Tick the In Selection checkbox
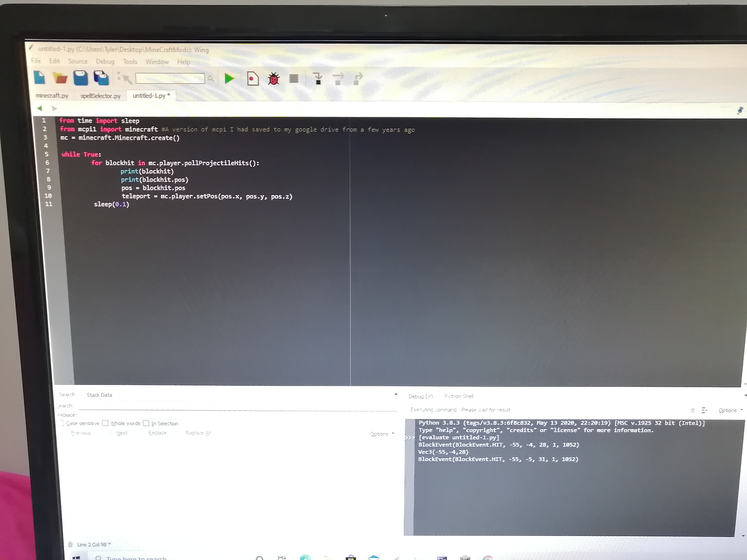Screen dimensions: 747x560 [x=146, y=423]
